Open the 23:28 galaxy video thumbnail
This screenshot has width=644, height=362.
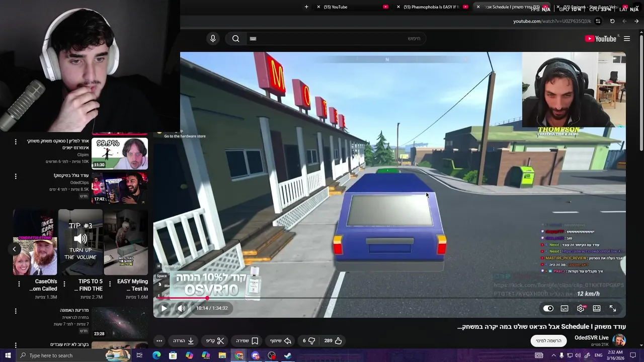click(x=120, y=322)
